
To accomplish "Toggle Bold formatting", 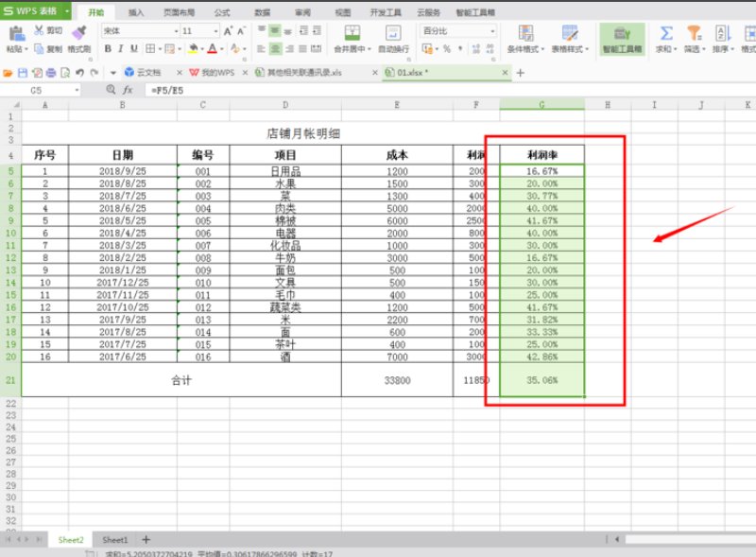I will pos(107,49).
